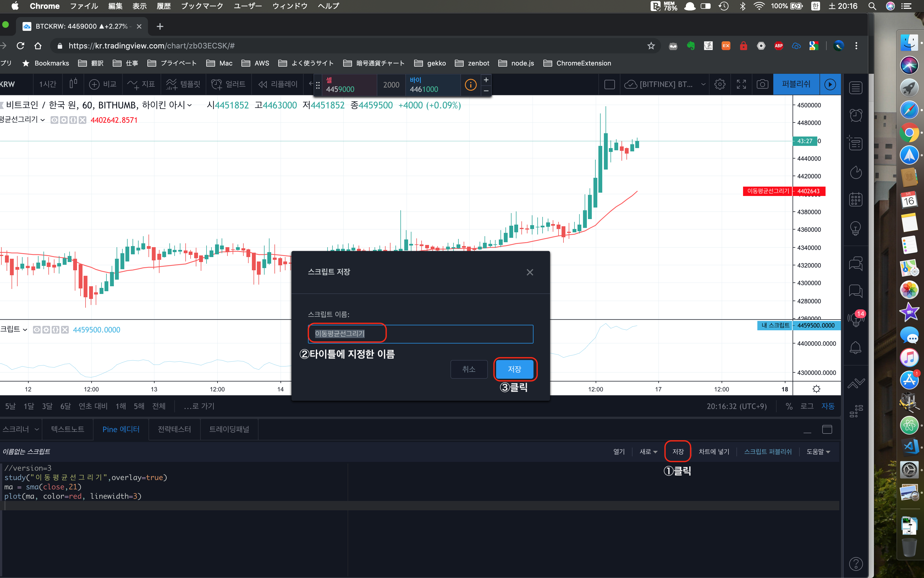Open the streams panel with badge 14
The width and height of the screenshot is (924, 578).
pyautogui.click(x=856, y=318)
